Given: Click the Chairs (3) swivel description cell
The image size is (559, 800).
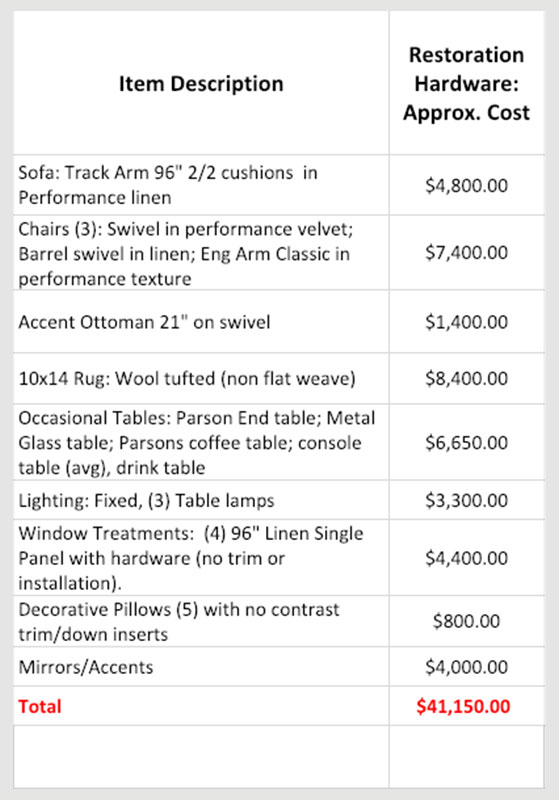Looking at the screenshot, I should [201, 253].
